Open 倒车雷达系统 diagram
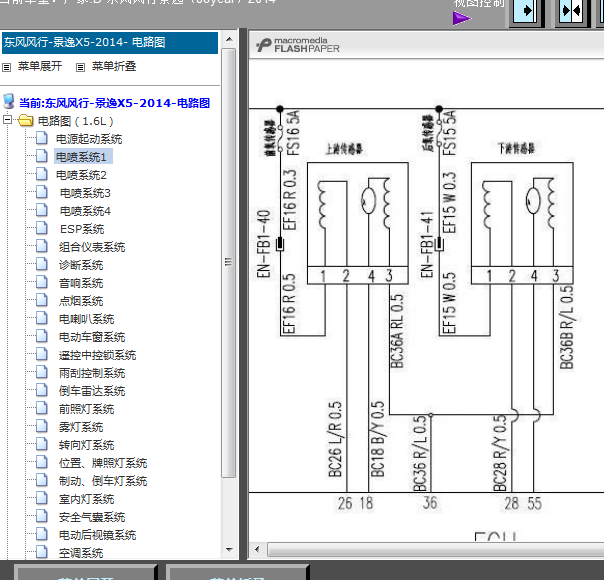This screenshot has height=580, width=604. (92, 391)
